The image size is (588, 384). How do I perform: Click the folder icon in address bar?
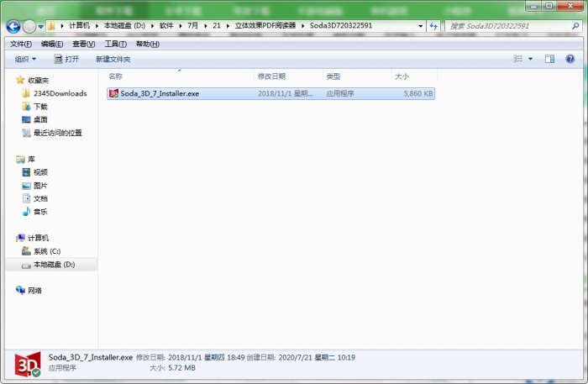coord(51,26)
